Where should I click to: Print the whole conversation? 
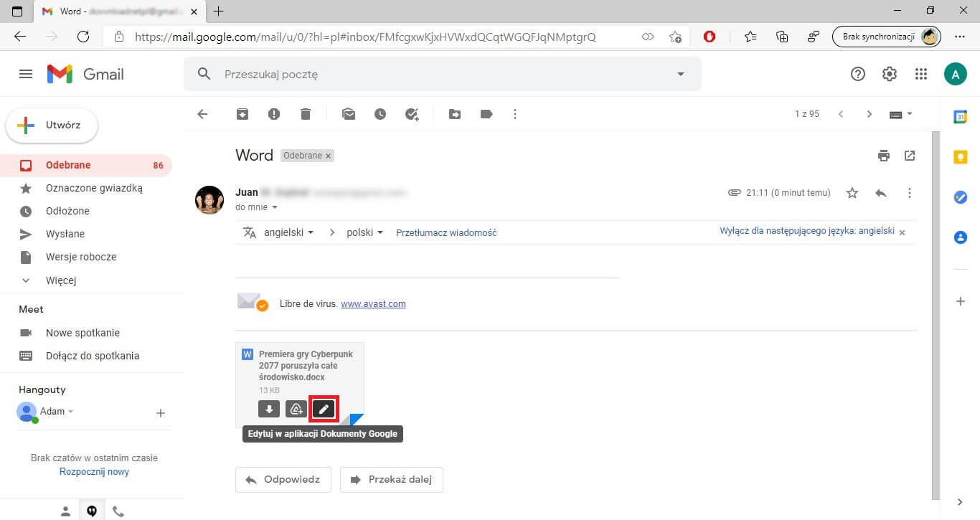click(x=884, y=156)
